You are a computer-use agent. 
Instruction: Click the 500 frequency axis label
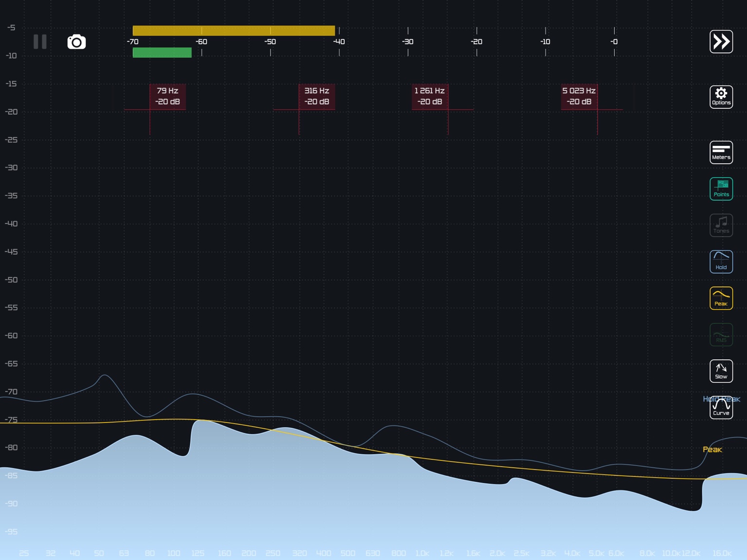pos(348,553)
